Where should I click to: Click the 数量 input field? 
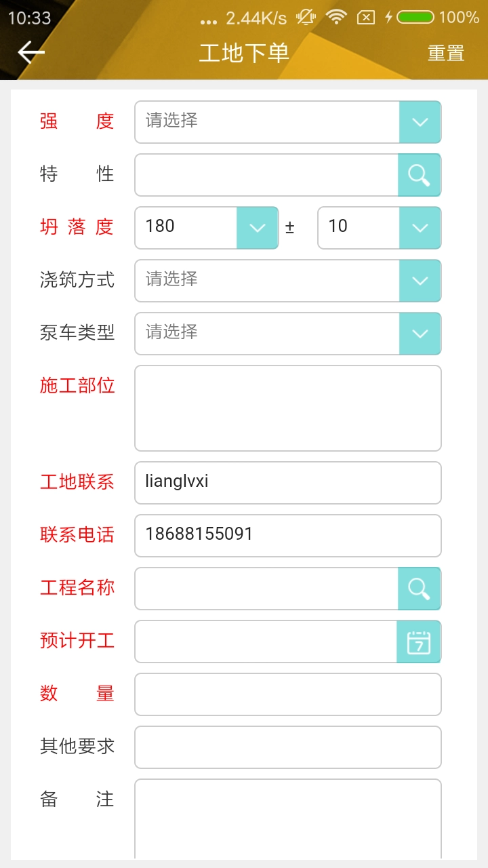(287, 694)
